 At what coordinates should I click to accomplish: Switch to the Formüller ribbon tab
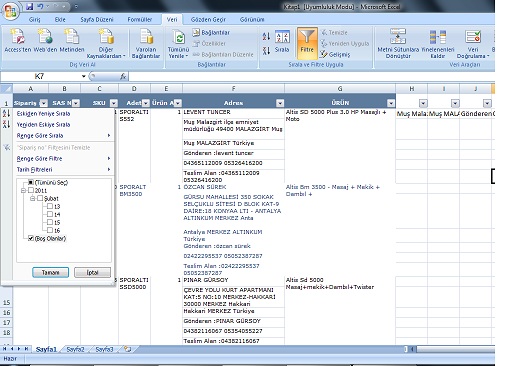click(140, 19)
